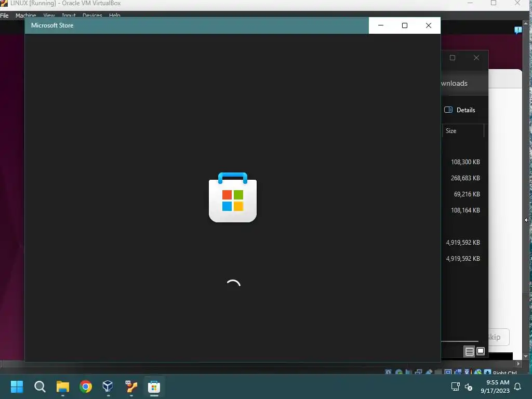
Task: Open the notifications bell
Action: [518, 387]
